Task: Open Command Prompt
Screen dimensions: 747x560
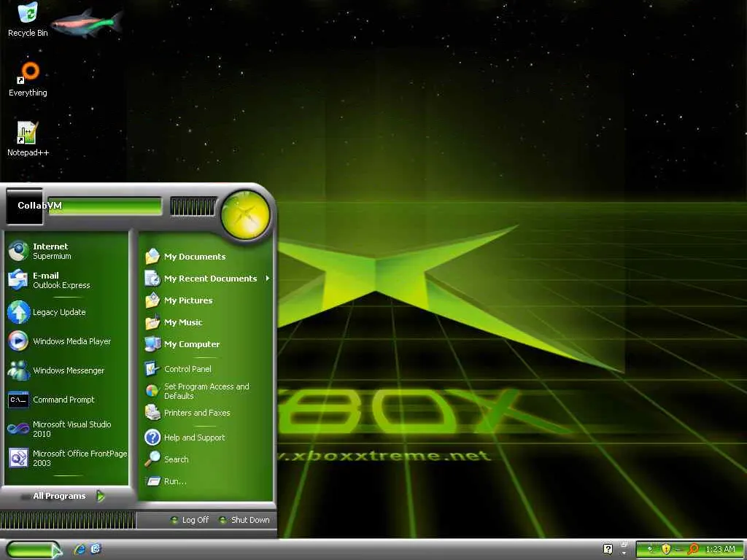Action: point(66,400)
